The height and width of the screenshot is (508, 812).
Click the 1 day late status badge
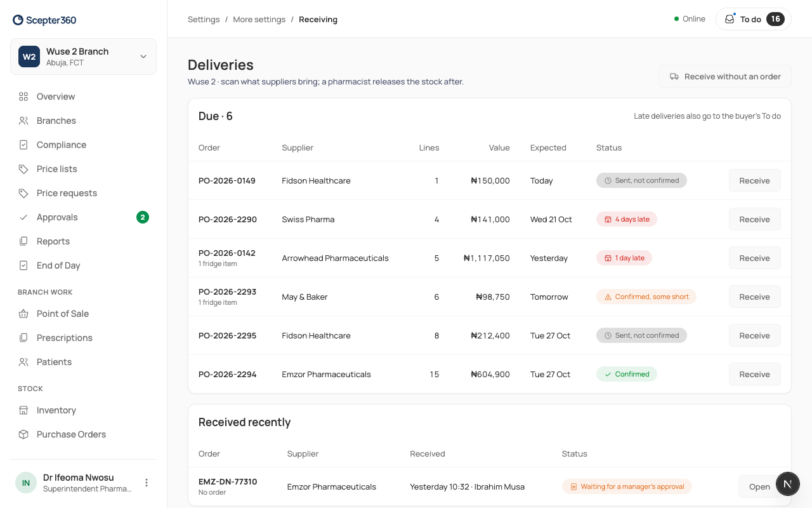point(624,258)
